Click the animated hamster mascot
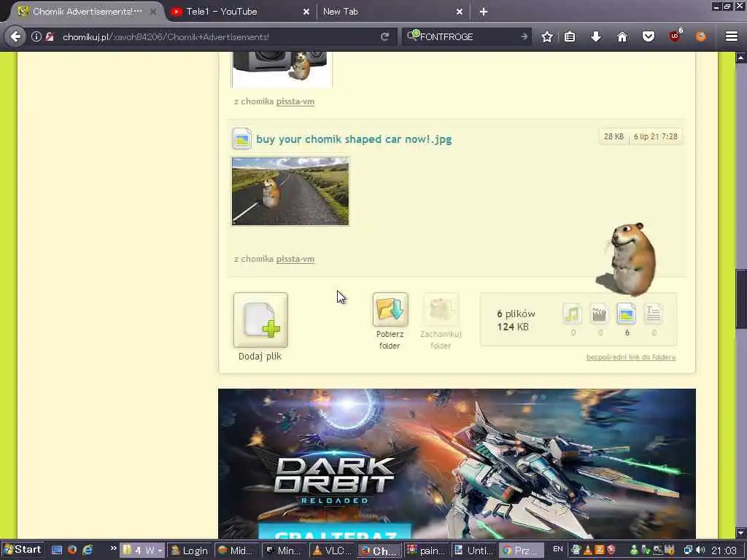The height and width of the screenshot is (560, 747). [x=628, y=259]
